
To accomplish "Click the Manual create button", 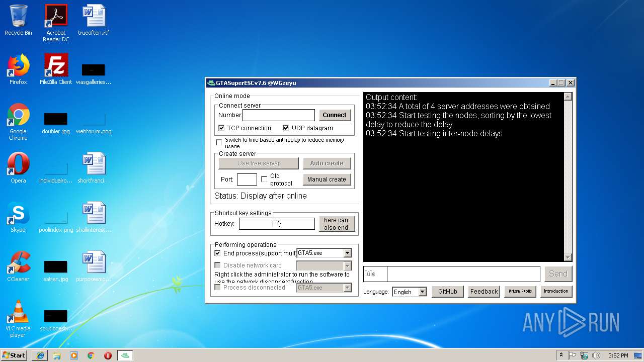I will click(x=327, y=179).
